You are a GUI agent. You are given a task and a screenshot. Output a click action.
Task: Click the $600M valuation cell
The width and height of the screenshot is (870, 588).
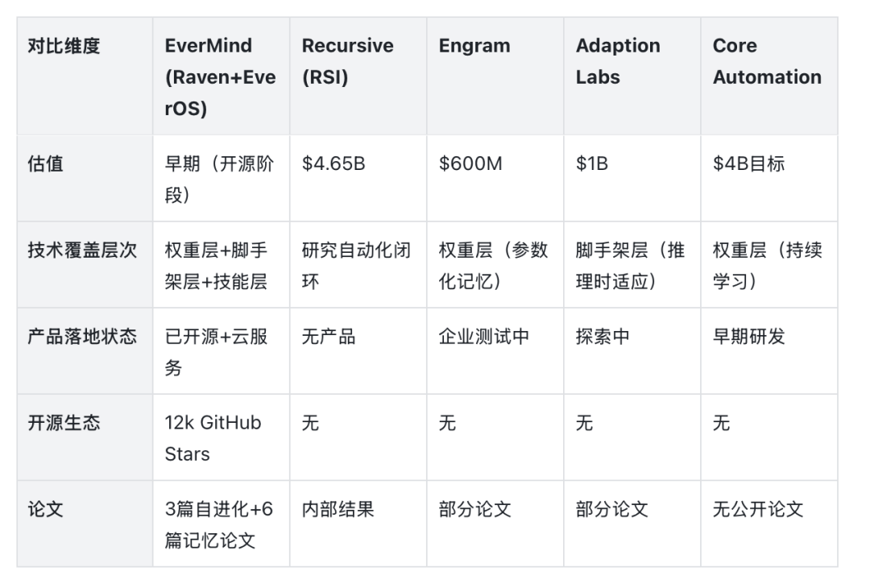pos(495,179)
